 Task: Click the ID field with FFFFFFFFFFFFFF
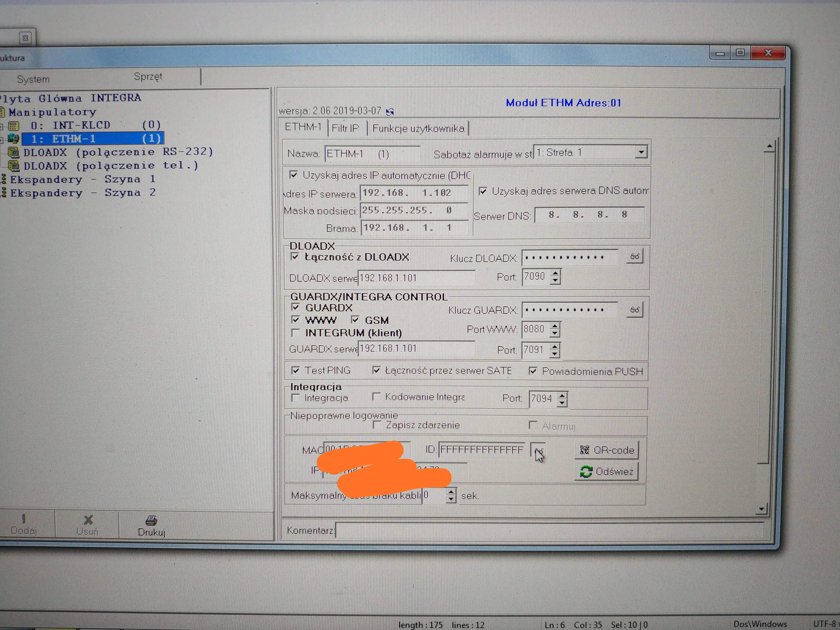482,450
